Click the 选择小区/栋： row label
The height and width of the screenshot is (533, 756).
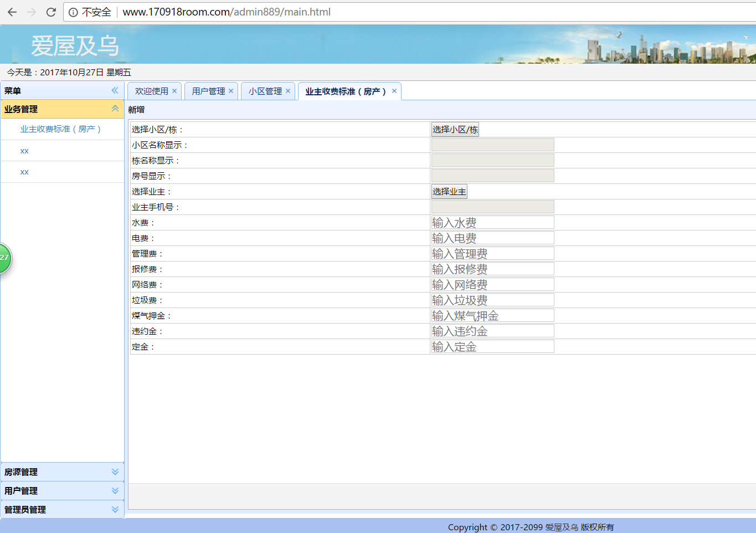[158, 130]
